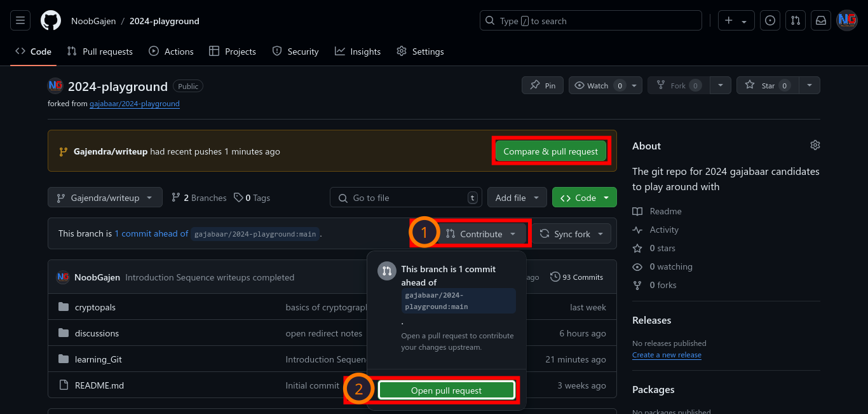
Task: Open the Gajendra/writeup branch selector
Action: coord(105,198)
